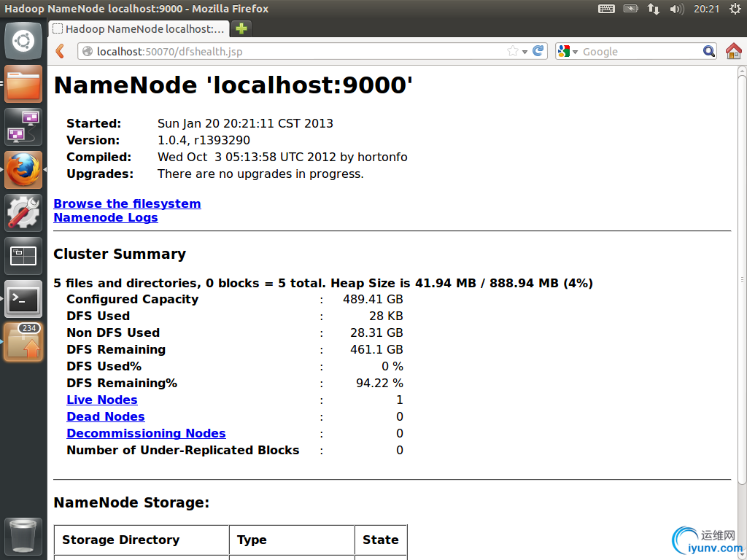The width and height of the screenshot is (747, 560).
Task: Click the NameNode 'localhost:9000' heading
Action: click(233, 85)
